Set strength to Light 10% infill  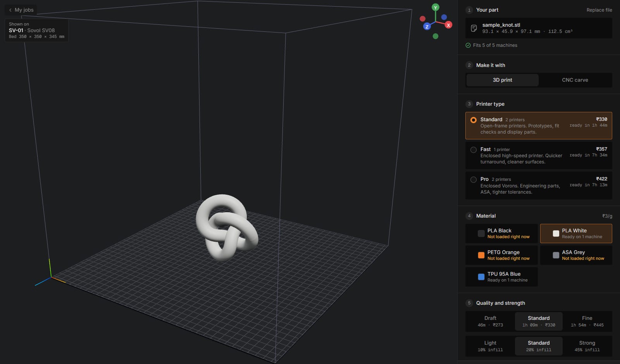point(490,346)
